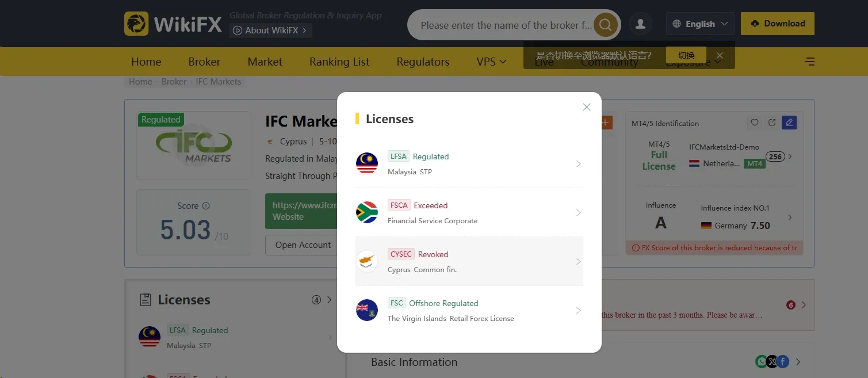
Task: Click the Facebook share icon
Action: click(x=782, y=362)
